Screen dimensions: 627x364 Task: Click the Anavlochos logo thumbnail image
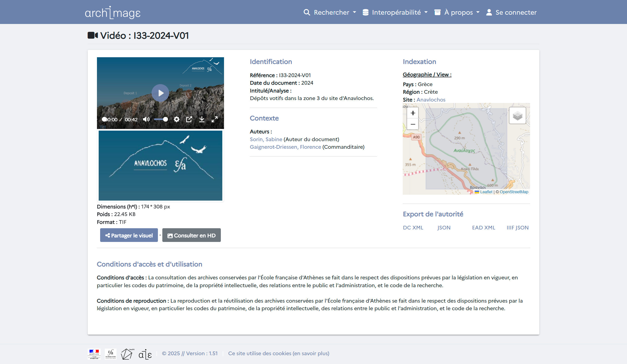click(x=160, y=165)
